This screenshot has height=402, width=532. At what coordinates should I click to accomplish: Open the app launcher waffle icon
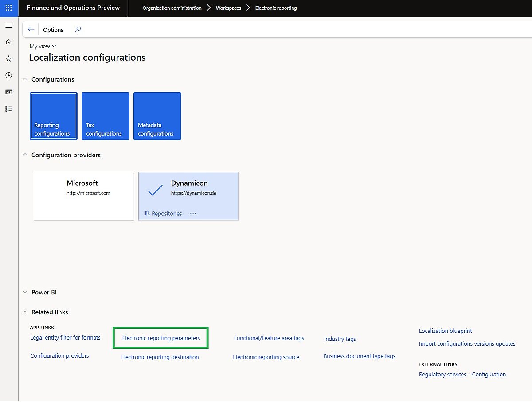coord(9,8)
